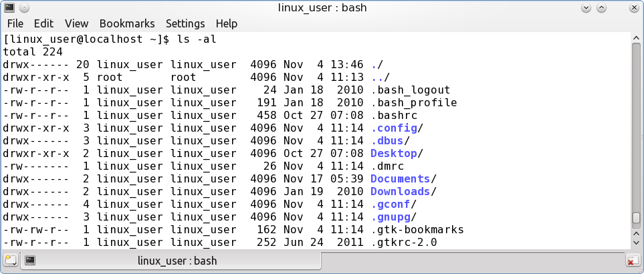Click the scrollbar handle near the bottom
The width and height of the screenshot is (644, 274).
click(636, 217)
